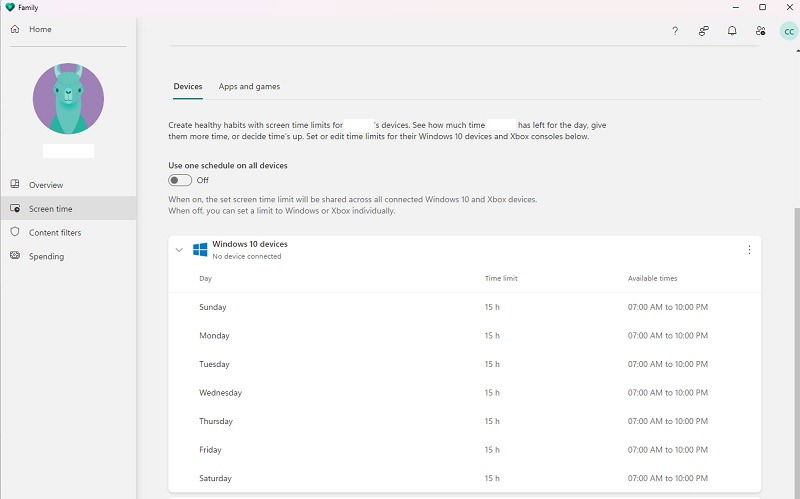This screenshot has width=800, height=499.
Task: Toggle 'Use one schedule on all devices' switch
Action: (180, 180)
